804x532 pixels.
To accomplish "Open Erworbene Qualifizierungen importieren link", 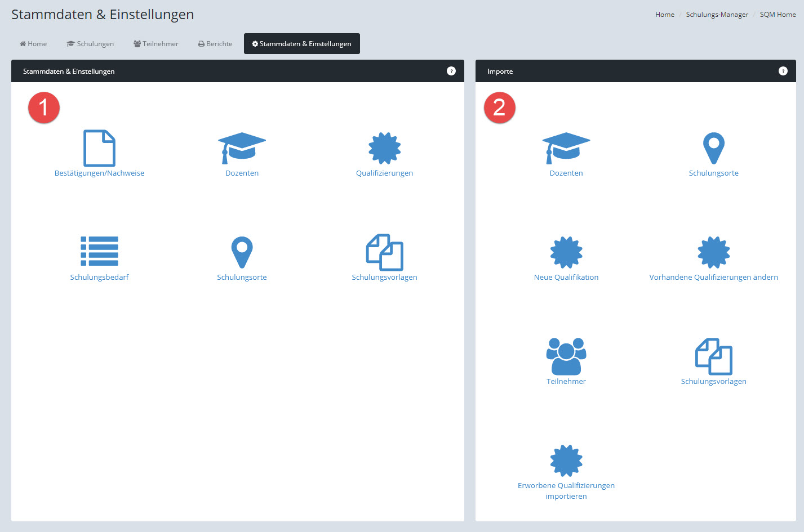I will (x=566, y=490).
